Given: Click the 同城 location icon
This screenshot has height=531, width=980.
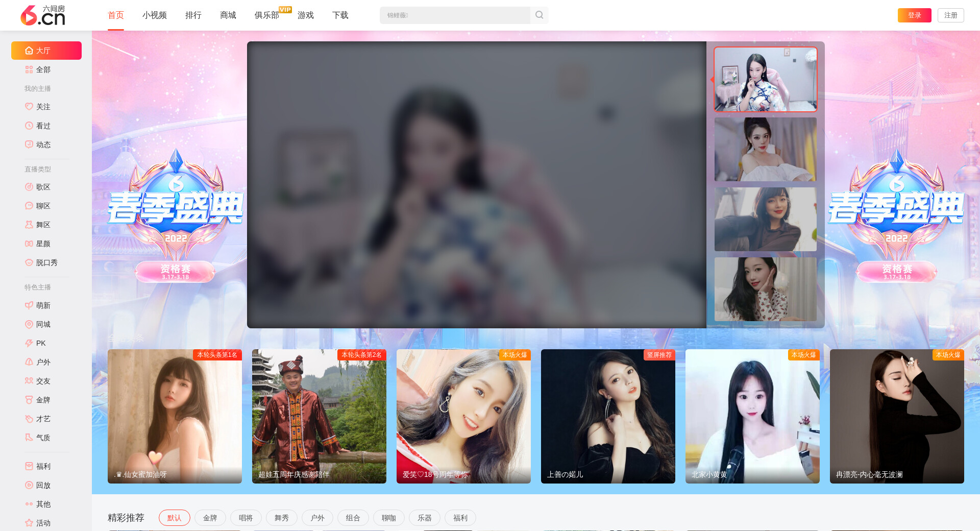Looking at the screenshot, I should (x=29, y=324).
